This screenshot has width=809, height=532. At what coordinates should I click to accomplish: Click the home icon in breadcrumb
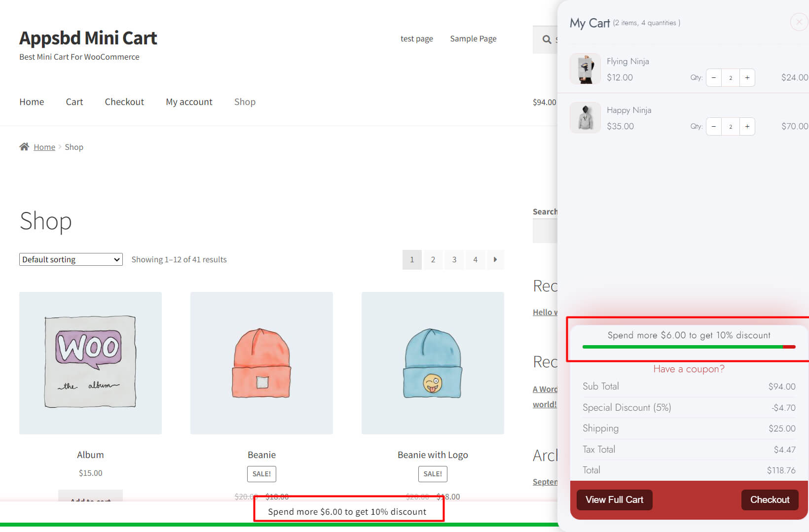24,146
